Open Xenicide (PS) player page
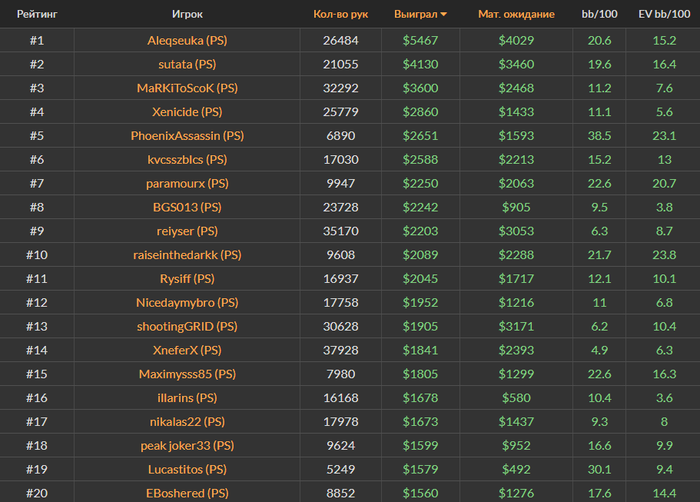The image size is (700, 502). (187, 112)
